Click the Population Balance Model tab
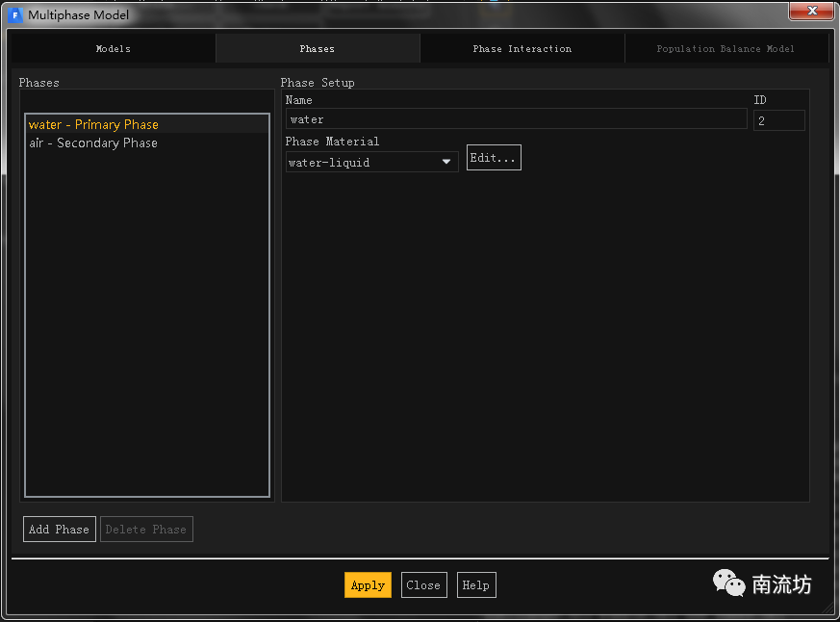840x622 pixels. 725,49
